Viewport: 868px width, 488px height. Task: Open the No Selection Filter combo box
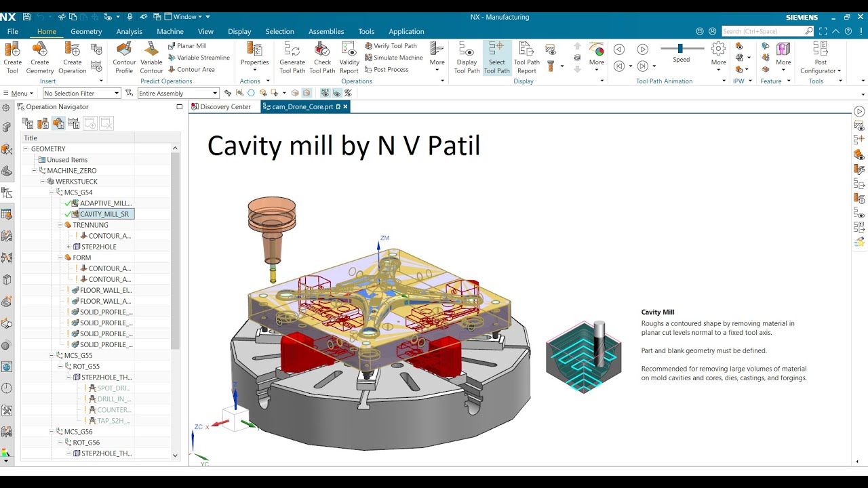point(81,94)
